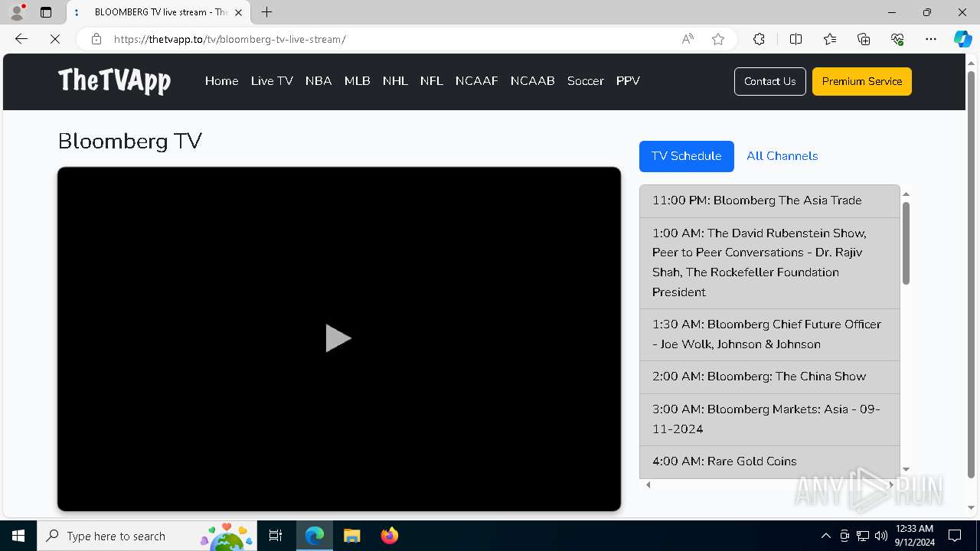
Task: Open clock and calendar 12:33 AM
Action: tap(914, 536)
